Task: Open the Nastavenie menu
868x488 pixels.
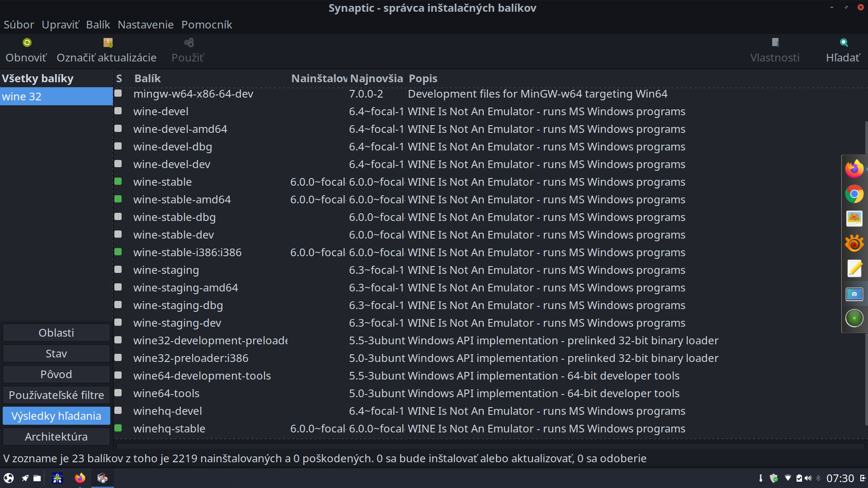Action: 145,25
